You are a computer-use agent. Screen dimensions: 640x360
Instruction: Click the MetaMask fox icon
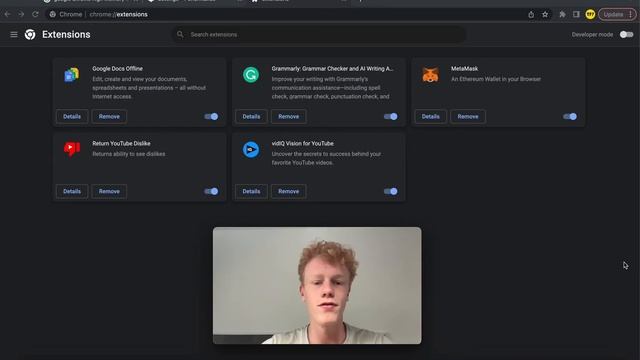[x=430, y=75]
